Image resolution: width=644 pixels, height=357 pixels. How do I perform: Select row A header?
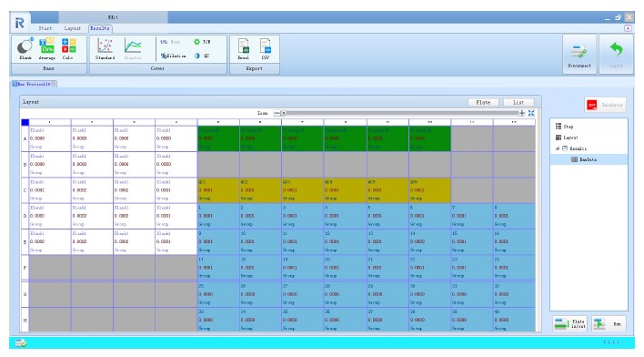(25, 138)
